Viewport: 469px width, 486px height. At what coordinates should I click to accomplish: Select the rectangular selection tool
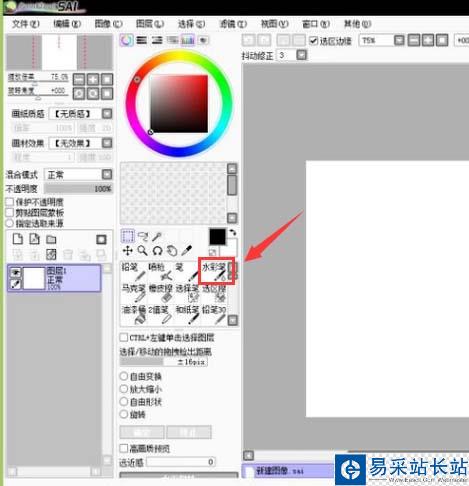click(x=128, y=236)
